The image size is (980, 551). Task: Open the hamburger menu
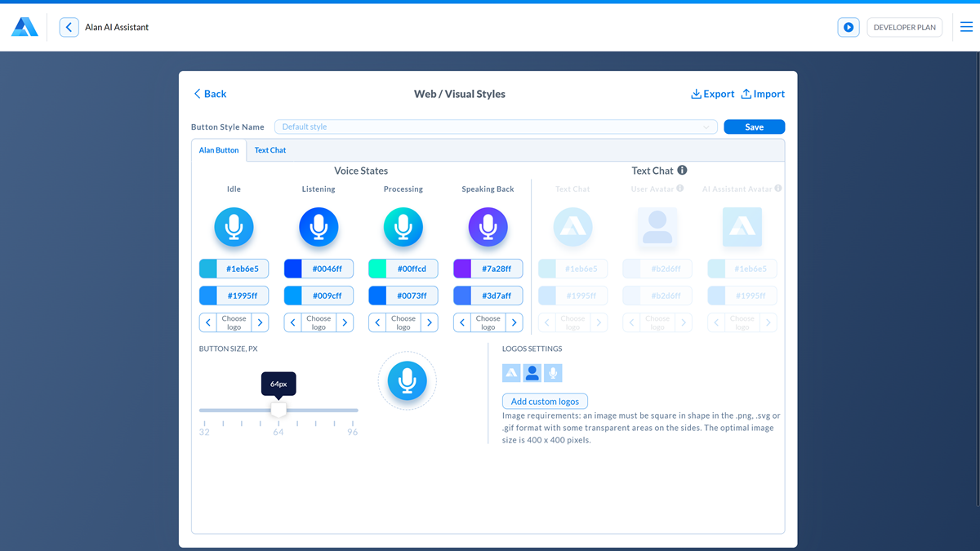pos(966,27)
